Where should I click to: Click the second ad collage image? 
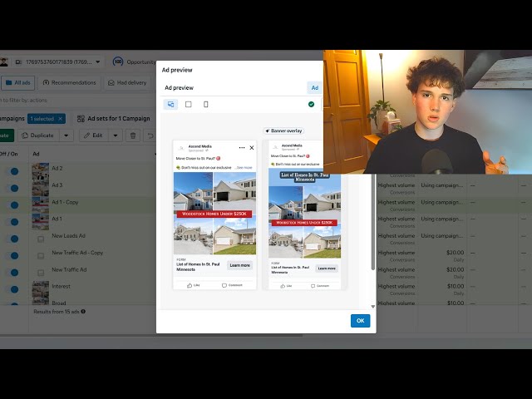[x=305, y=214]
